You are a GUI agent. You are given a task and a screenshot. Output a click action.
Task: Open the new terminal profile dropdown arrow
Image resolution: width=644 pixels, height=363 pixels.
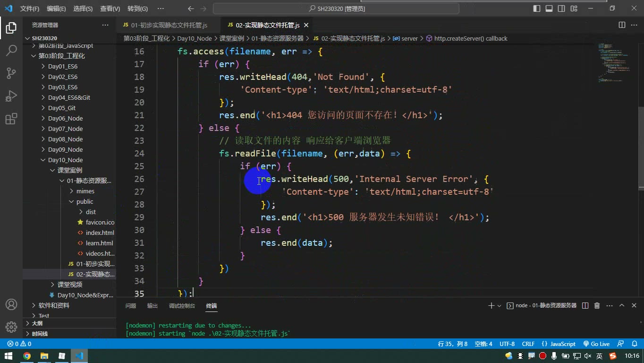pos(499,306)
